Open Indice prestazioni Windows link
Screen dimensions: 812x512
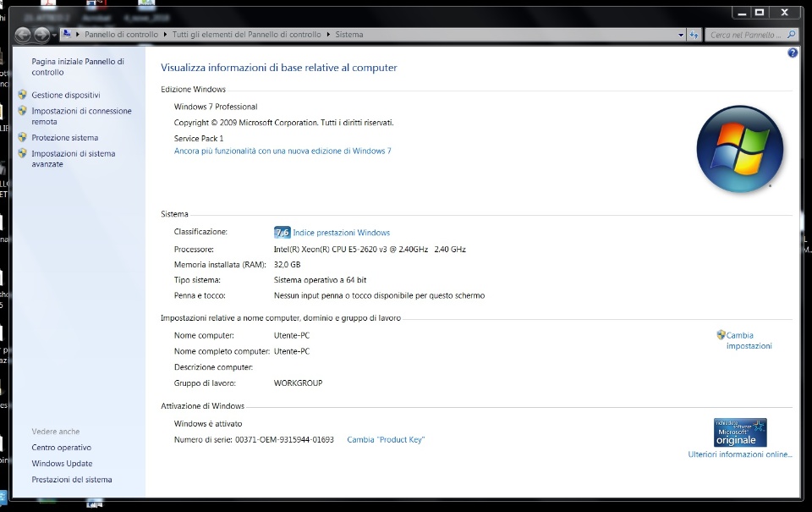[341, 233]
